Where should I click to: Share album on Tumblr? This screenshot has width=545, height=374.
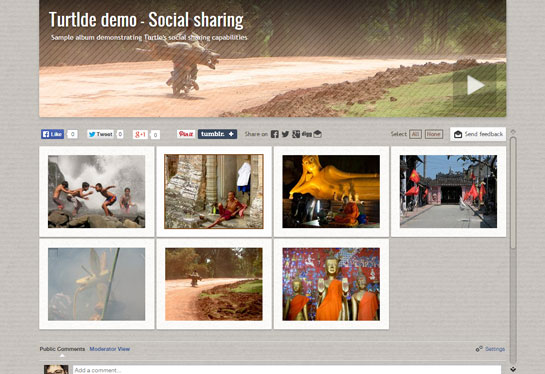coord(218,134)
